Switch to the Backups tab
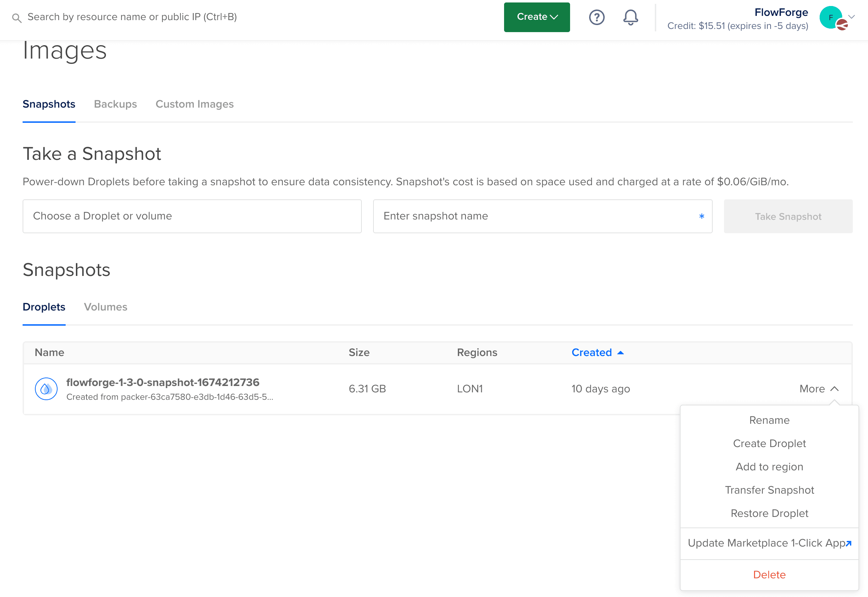Screen dimensions: 868x597 [x=115, y=104]
